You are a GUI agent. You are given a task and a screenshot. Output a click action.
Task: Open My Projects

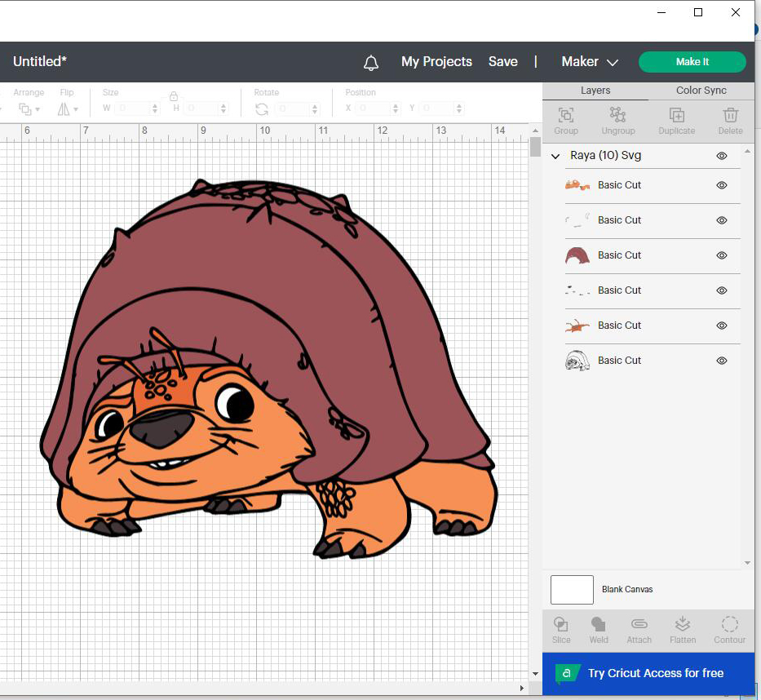[x=436, y=62]
